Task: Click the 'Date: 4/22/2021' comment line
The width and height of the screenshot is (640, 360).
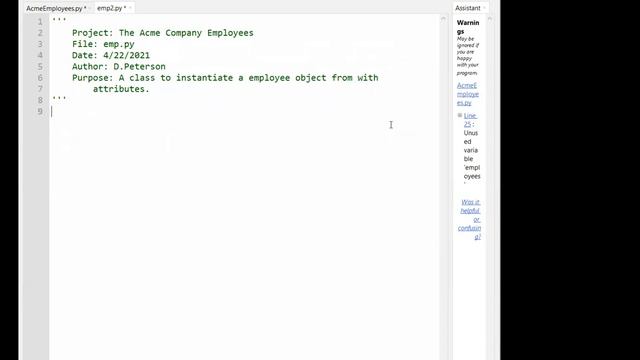Action: pyautogui.click(x=111, y=56)
